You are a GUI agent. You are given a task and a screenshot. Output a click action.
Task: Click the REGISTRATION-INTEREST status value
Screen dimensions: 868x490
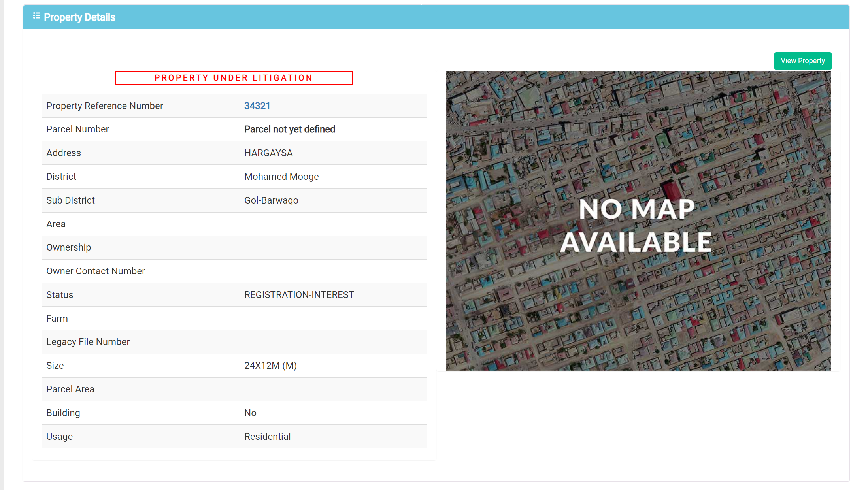(299, 295)
